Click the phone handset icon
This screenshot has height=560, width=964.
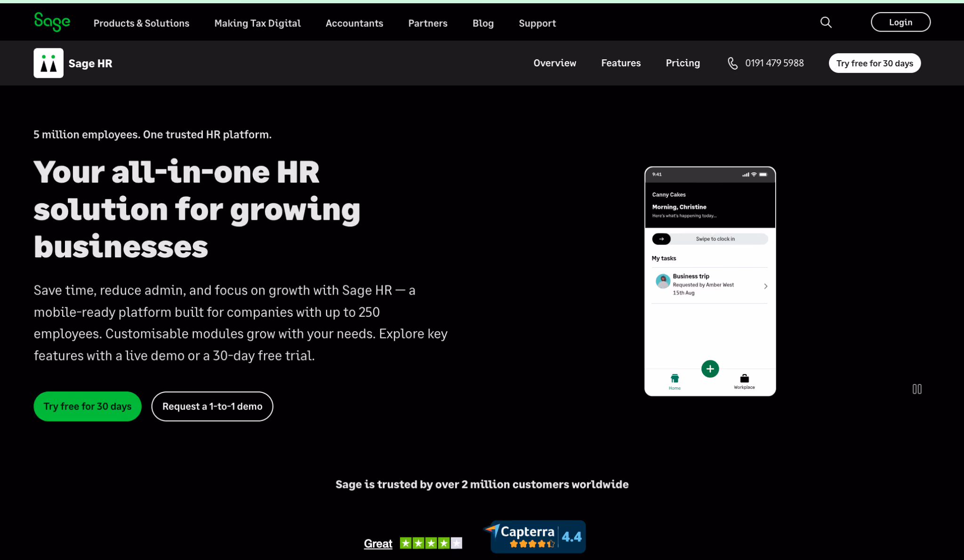[x=732, y=63]
